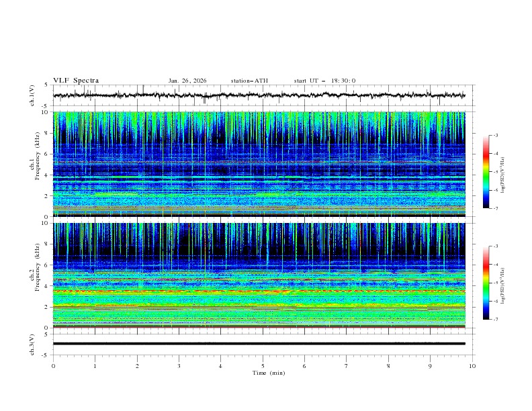Click the time axis tick label '9'
The width and height of the screenshot is (532, 411).
(x=430, y=366)
